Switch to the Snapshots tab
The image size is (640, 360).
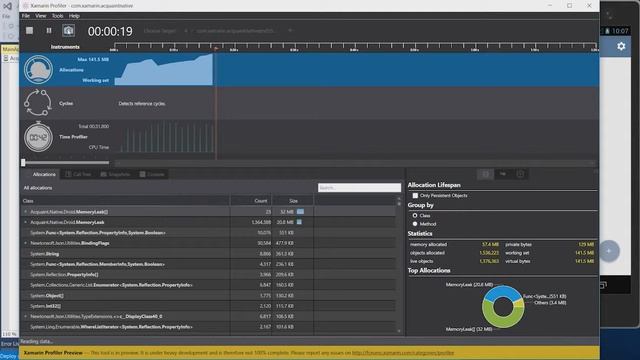pyautogui.click(x=115, y=174)
